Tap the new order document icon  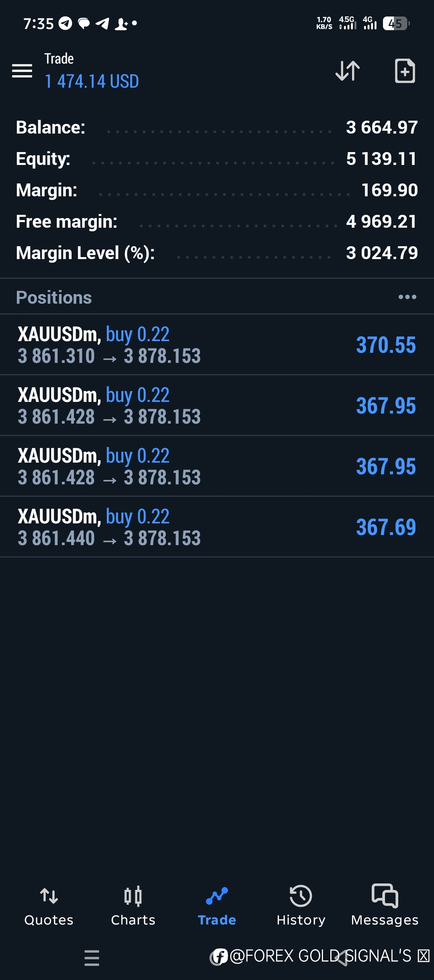point(405,71)
